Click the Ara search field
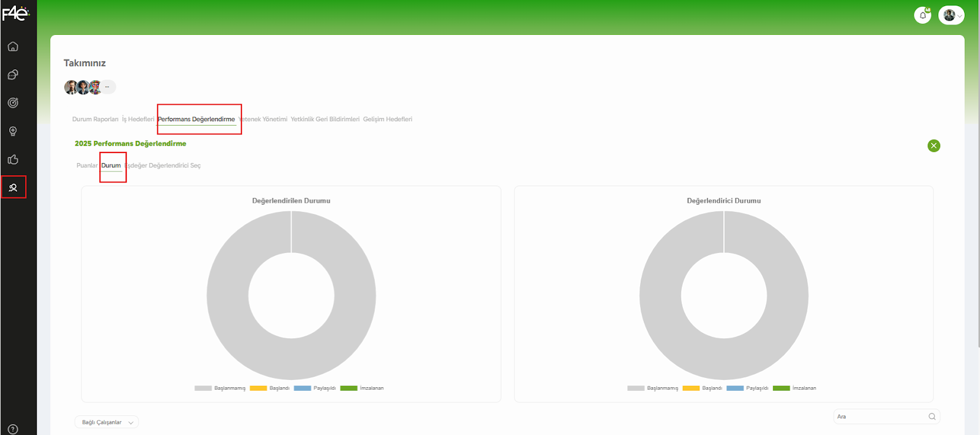This screenshot has width=980, height=435. point(881,417)
